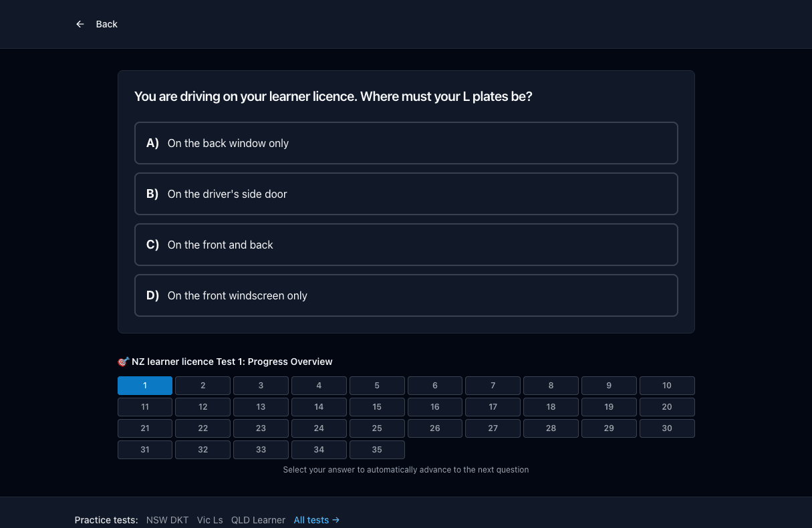812x528 pixels.
Task: Jump to question 31
Action: click(145, 450)
